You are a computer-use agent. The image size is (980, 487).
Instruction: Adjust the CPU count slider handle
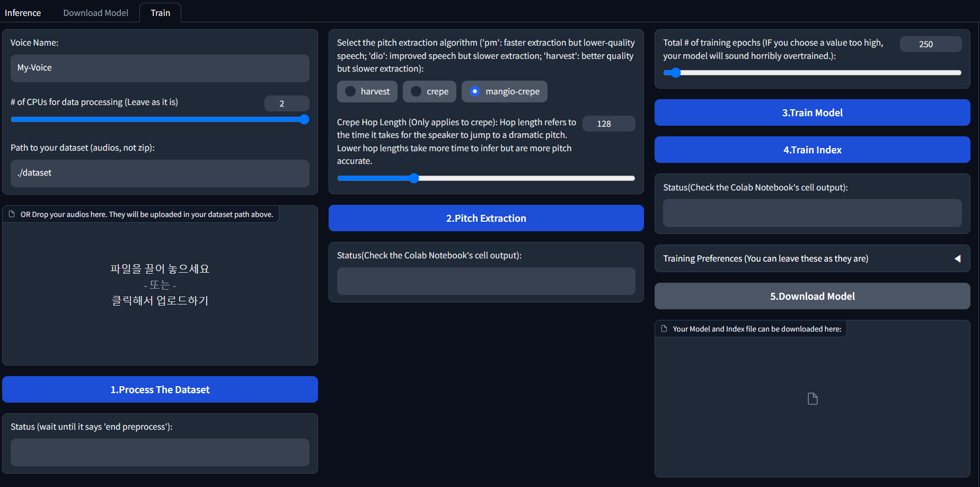pyautogui.click(x=304, y=119)
